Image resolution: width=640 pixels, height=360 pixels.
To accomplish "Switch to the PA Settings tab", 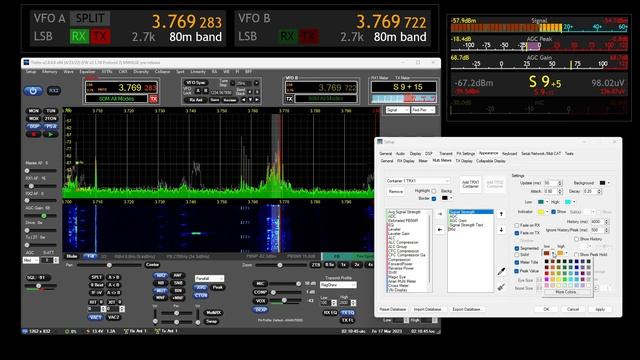I will pyautogui.click(x=466, y=153).
